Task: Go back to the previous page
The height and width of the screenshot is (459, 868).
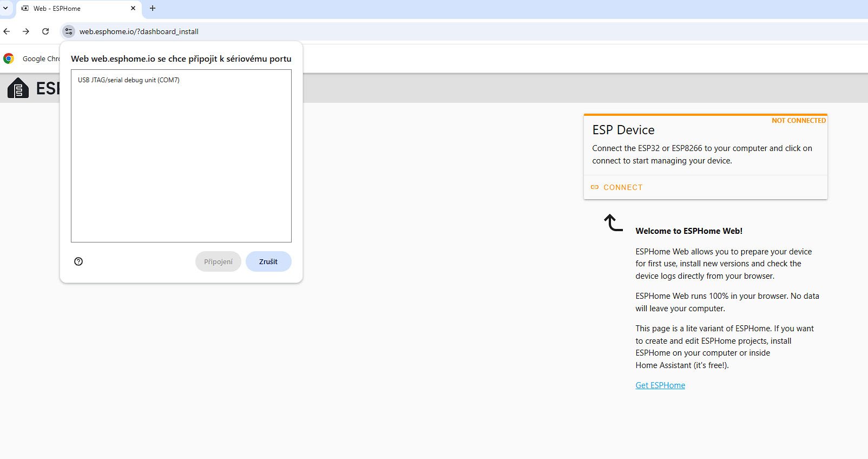Action: (x=6, y=31)
